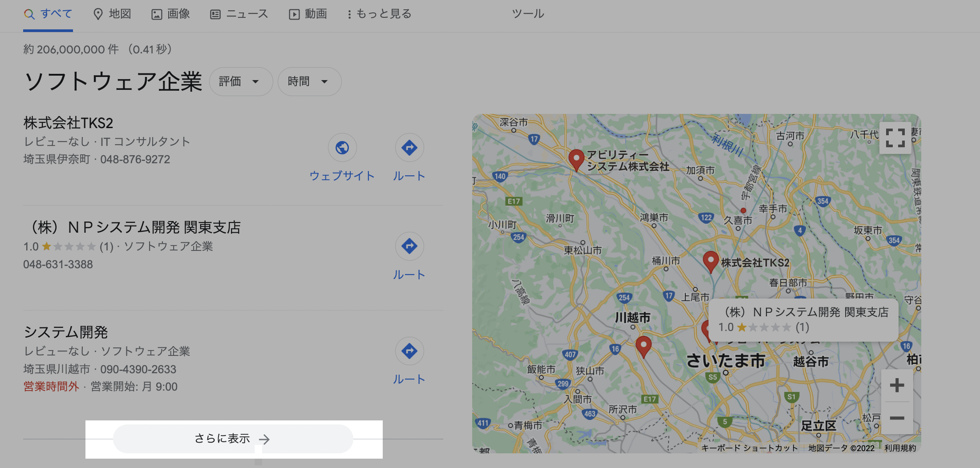Viewport: 980px width, 468px height.
Task: Click the ソフトウェア企業 heading
Action: point(113,82)
